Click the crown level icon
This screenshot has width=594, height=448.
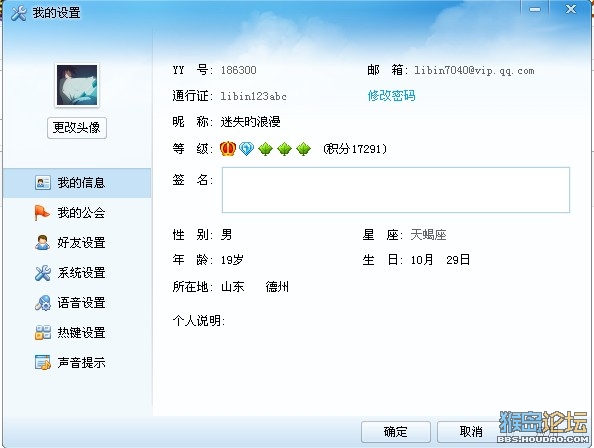(228, 149)
